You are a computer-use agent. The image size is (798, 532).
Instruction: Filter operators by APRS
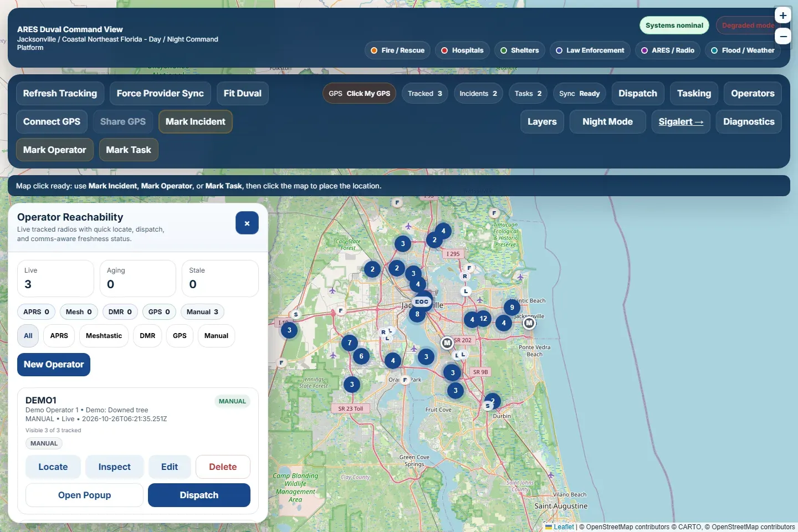(59, 336)
